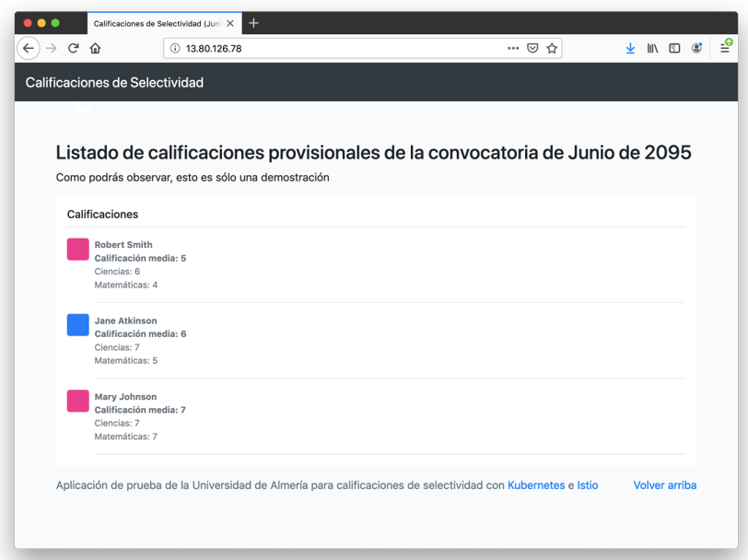Go back using the browser back arrow

click(29, 48)
